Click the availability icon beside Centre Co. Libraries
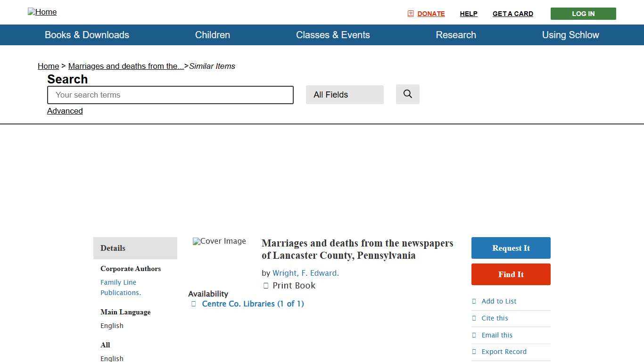Viewport: 644px width, 362px height. [x=193, y=304]
